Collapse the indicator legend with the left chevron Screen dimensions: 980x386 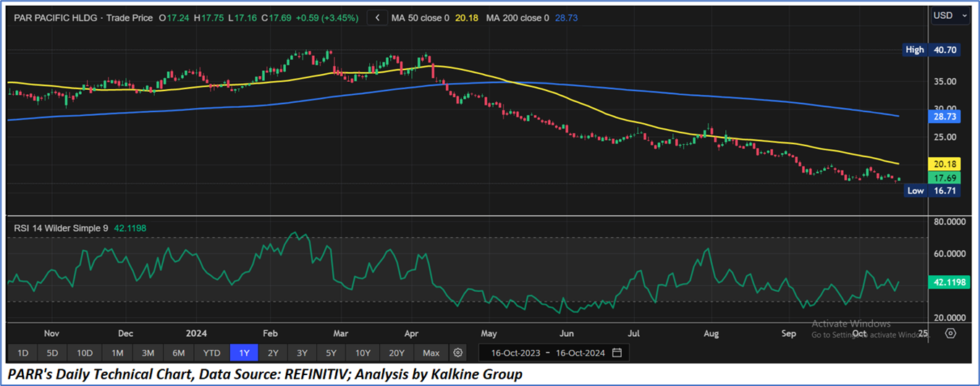377,17
